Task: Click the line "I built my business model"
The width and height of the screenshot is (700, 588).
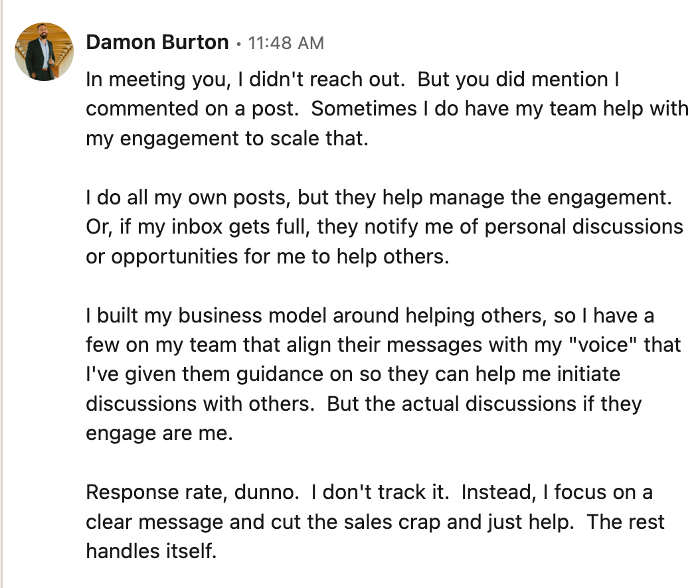Action: (370, 315)
